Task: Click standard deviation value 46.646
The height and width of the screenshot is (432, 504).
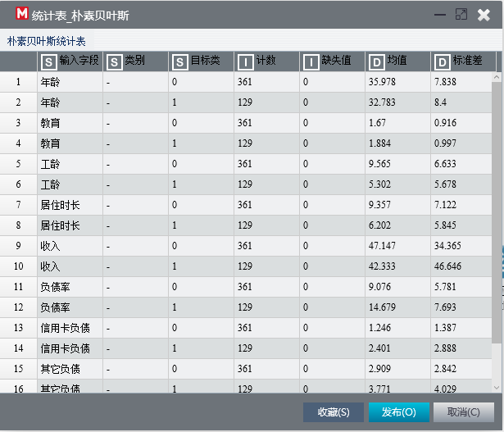Action: coord(447,266)
